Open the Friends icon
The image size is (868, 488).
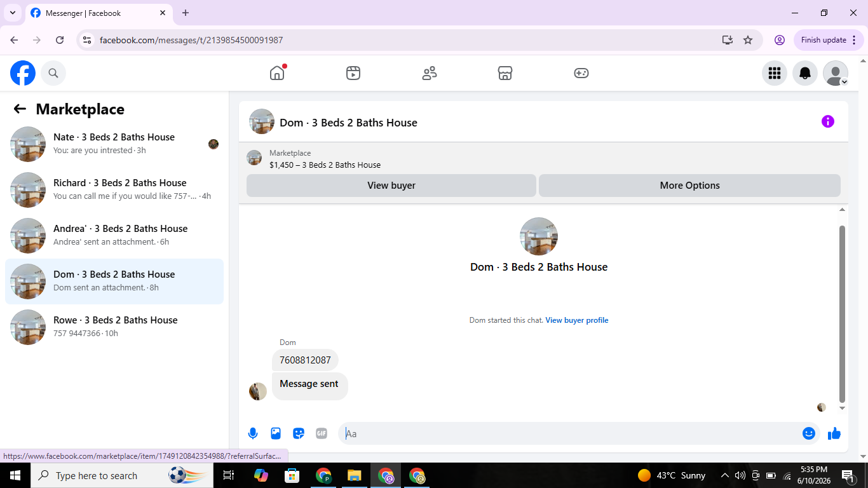coord(430,73)
